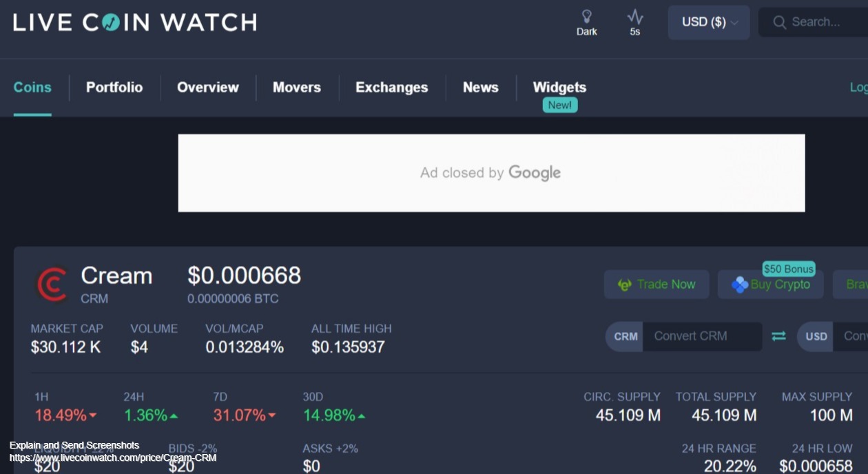Click the 0.00000006 BTC value

(233, 299)
